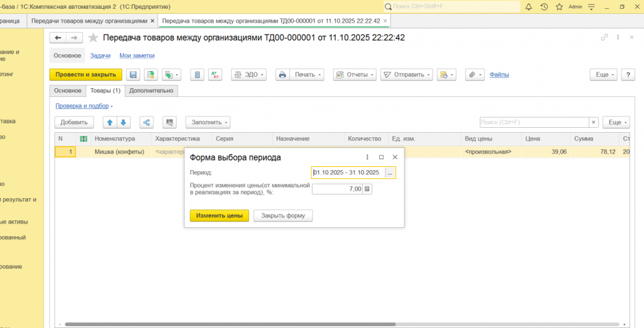This screenshot has height=328, width=644.
Task: Switch to the Товары (1) tab
Action: point(106,91)
